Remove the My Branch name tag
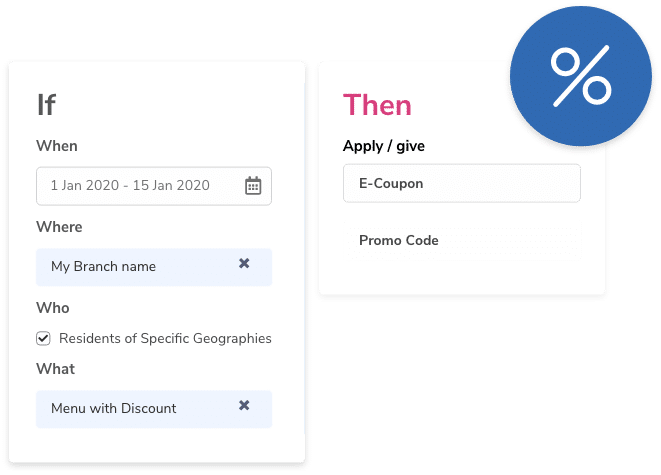 pos(244,264)
